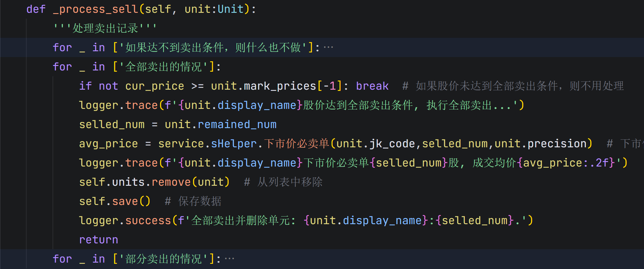Click '执行全部卖出...' text in the first logger.trace
The image size is (644, 269).
(469, 105)
